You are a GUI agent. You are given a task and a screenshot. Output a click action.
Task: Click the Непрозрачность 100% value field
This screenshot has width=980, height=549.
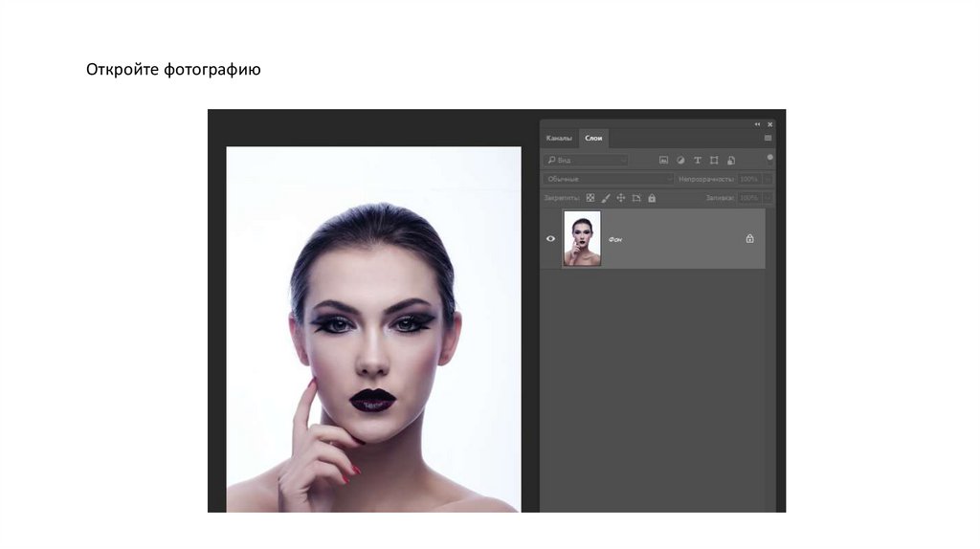pos(749,179)
